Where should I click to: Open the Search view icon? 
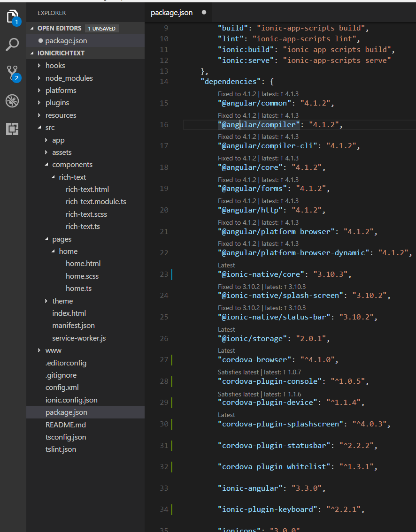pos(13,45)
